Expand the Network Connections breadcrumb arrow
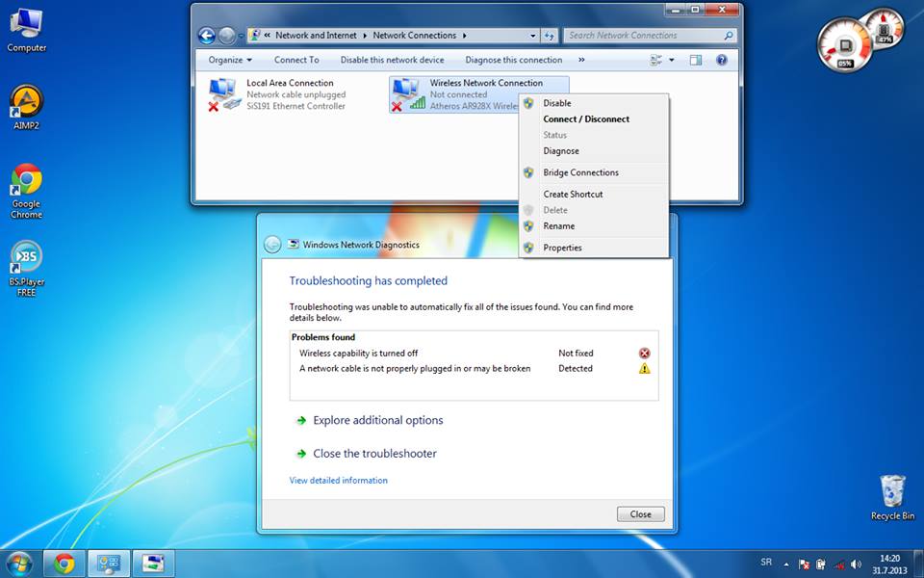This screenshot has height=578, width=924. 464,36
